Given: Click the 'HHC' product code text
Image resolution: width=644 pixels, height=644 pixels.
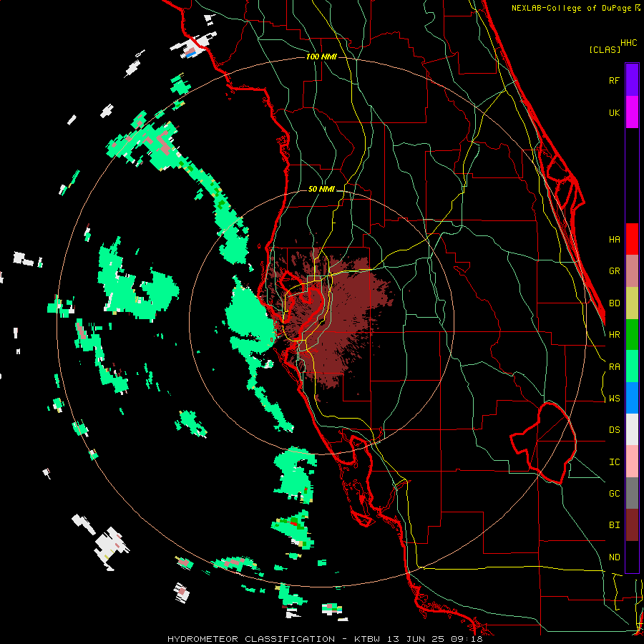Looking at the screenshot, I should (x=629, y=43).
